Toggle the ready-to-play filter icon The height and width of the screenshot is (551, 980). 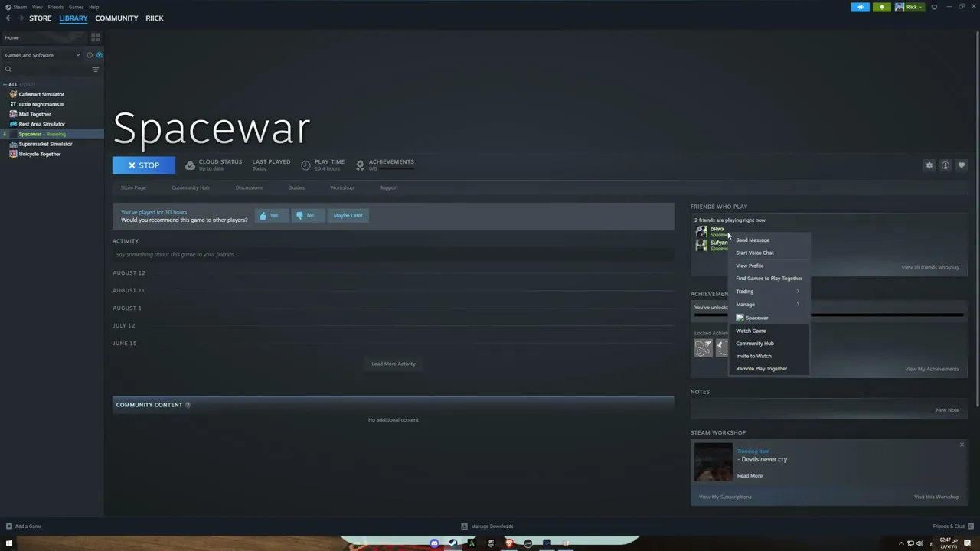[99, 55]
